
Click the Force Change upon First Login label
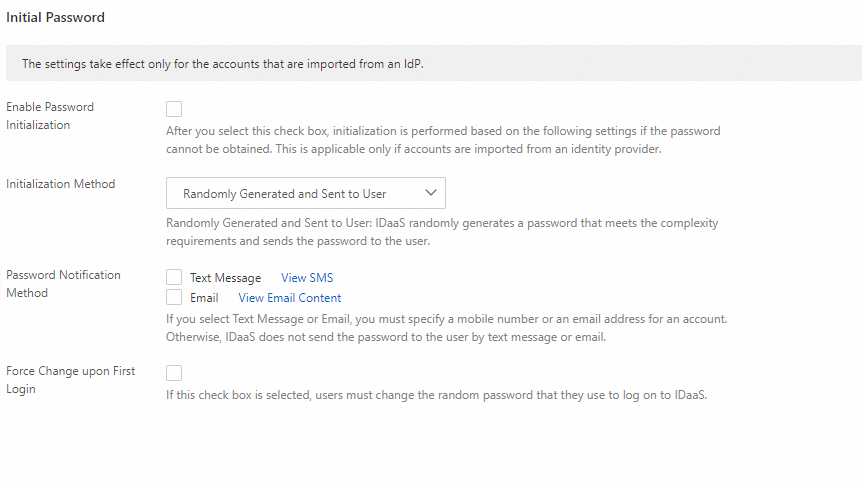(x=70, y=380)
